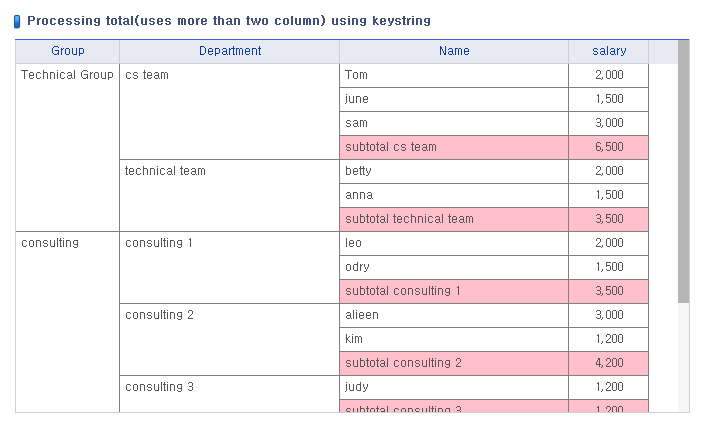
Task: Select the Technical Group cell
Action: pos(67,147)
